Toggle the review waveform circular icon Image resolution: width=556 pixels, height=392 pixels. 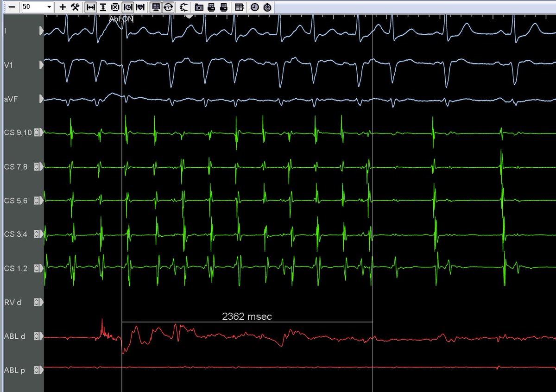[169, 7]
